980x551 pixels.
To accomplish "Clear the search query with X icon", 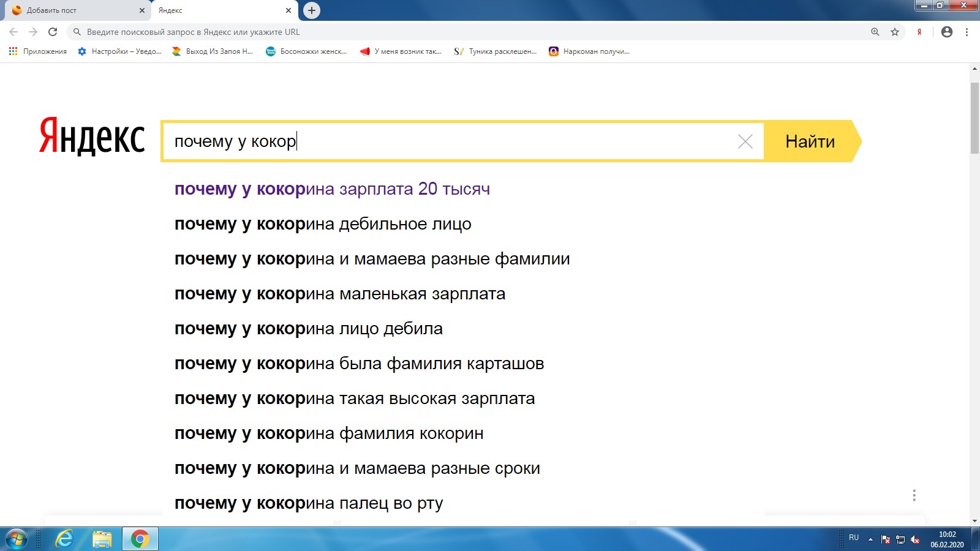I will [x=745, y=141].
